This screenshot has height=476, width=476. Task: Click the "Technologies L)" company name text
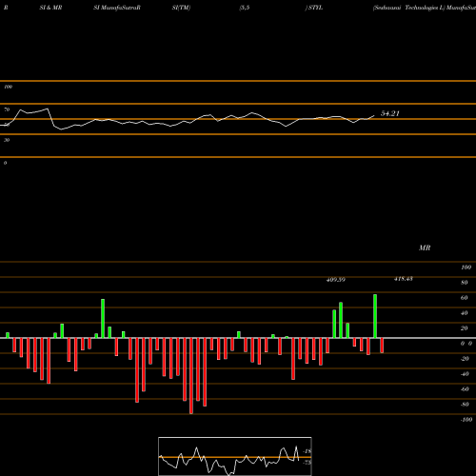coord(425,8)
